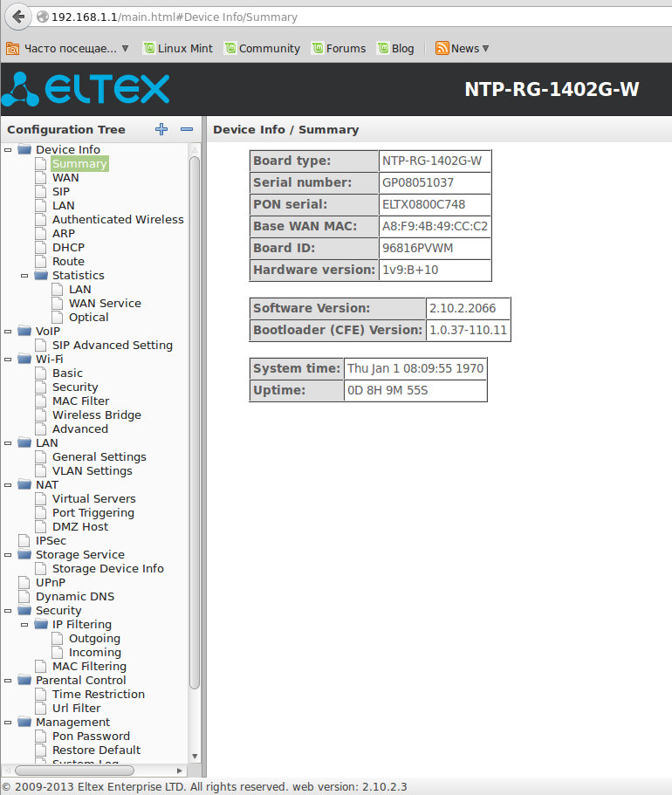Click the Linux Mint bookmark icon
The width and height of the screenshot is (672, 795).
click(x=149, y=48)
